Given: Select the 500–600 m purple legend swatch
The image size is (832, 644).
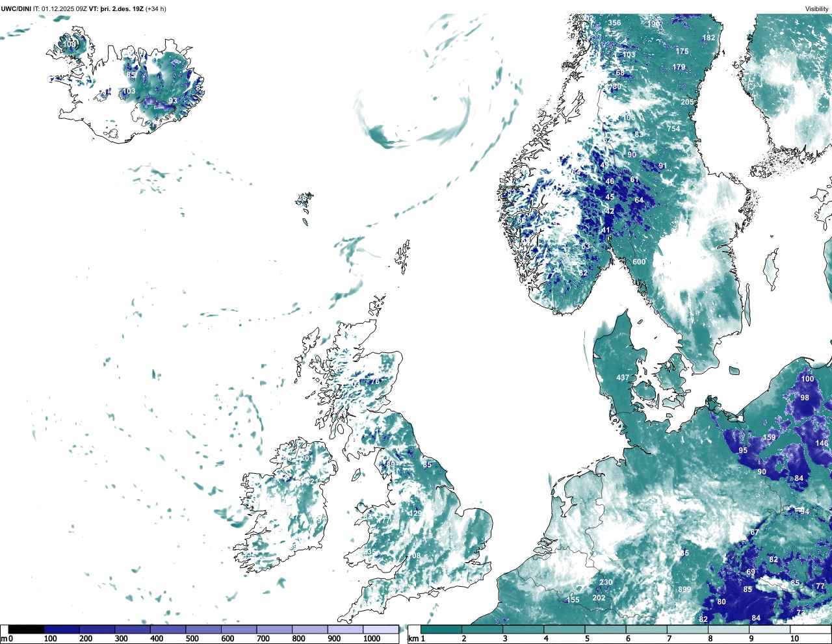Looking at the screenshot, I should (x=203, y=629).
